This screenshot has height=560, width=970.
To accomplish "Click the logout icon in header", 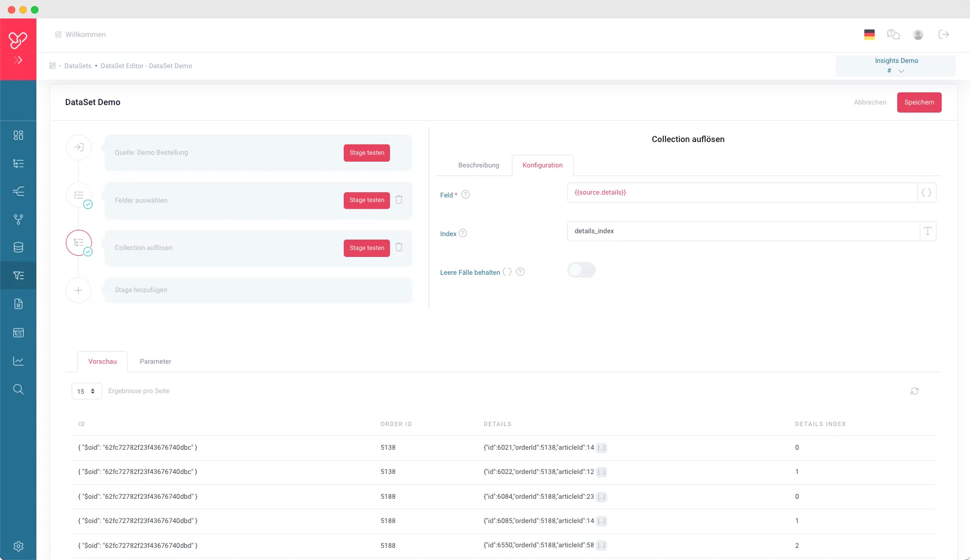I will point(944,35).
